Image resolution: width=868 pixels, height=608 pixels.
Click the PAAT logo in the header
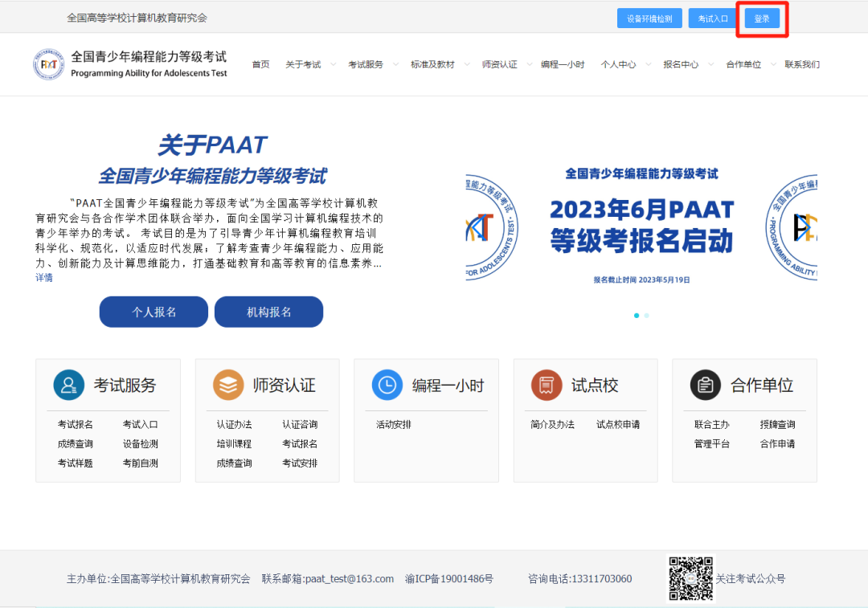48,64
